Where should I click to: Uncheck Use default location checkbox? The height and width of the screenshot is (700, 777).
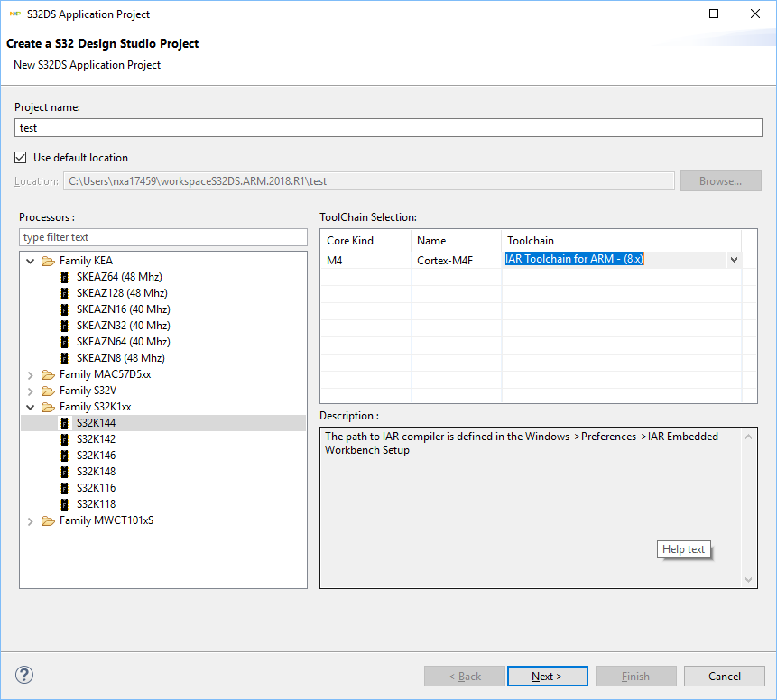coord(21,158)
